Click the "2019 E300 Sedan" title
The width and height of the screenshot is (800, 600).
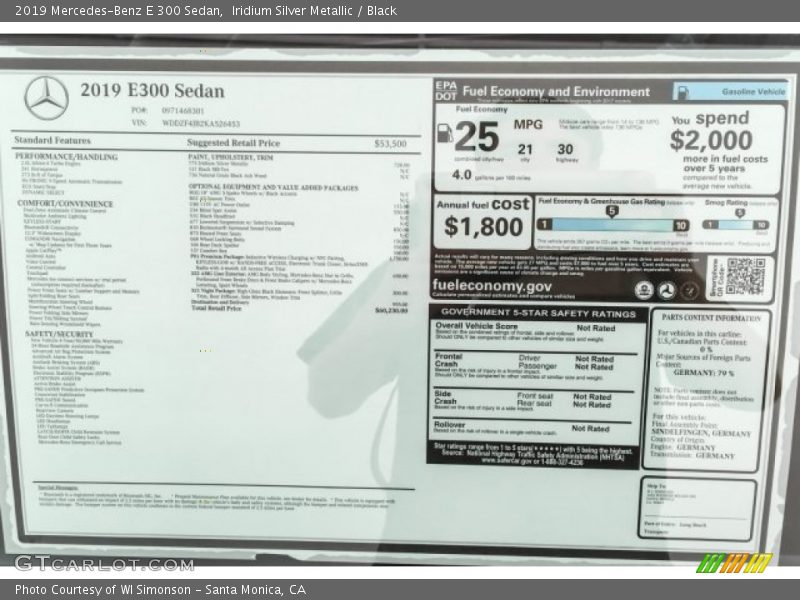pos(152,90)
